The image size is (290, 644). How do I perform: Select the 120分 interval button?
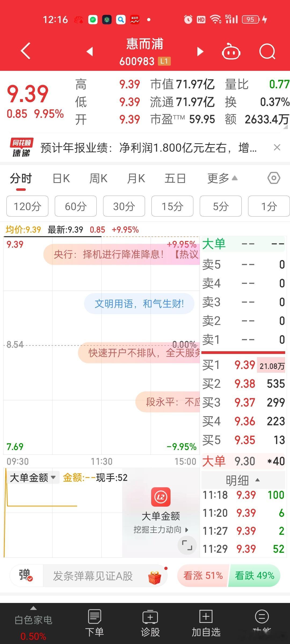point(27,206)
